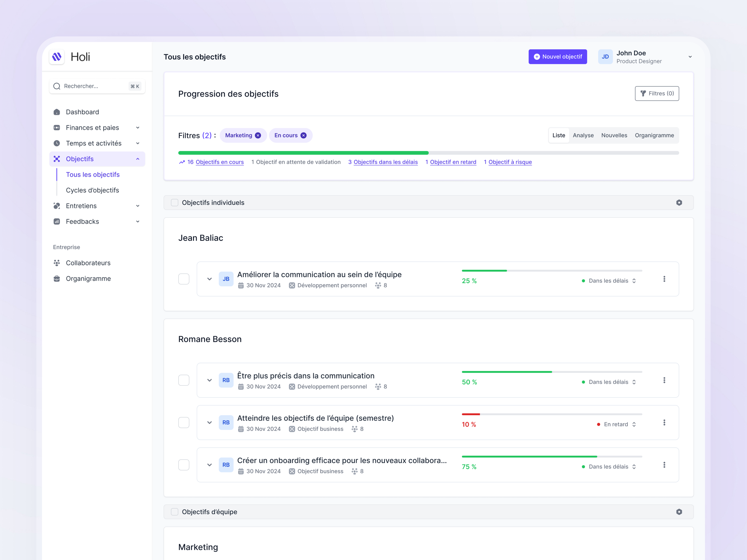Switch to the Nouvelles tab
747x560 pixels.
click(614, 135)
